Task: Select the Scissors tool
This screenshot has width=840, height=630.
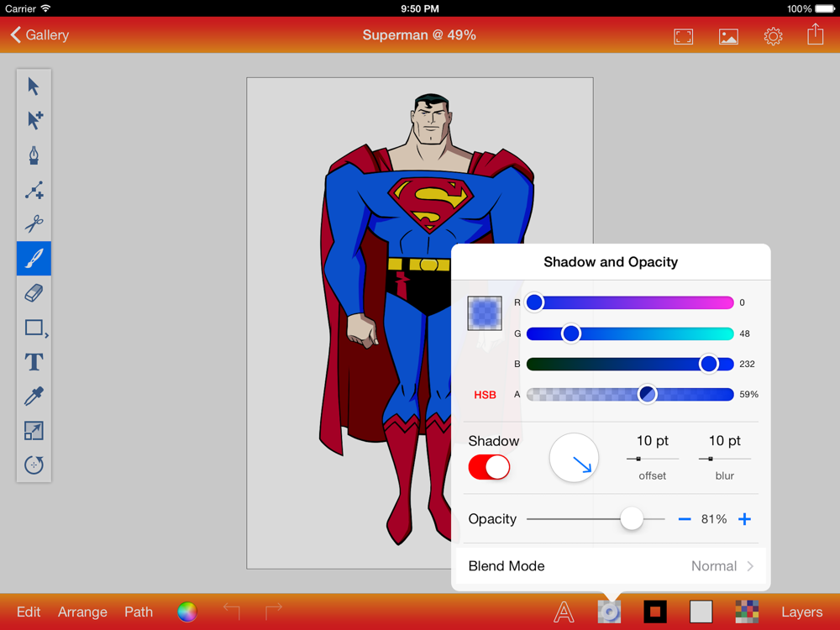Action: click(34, 224)
